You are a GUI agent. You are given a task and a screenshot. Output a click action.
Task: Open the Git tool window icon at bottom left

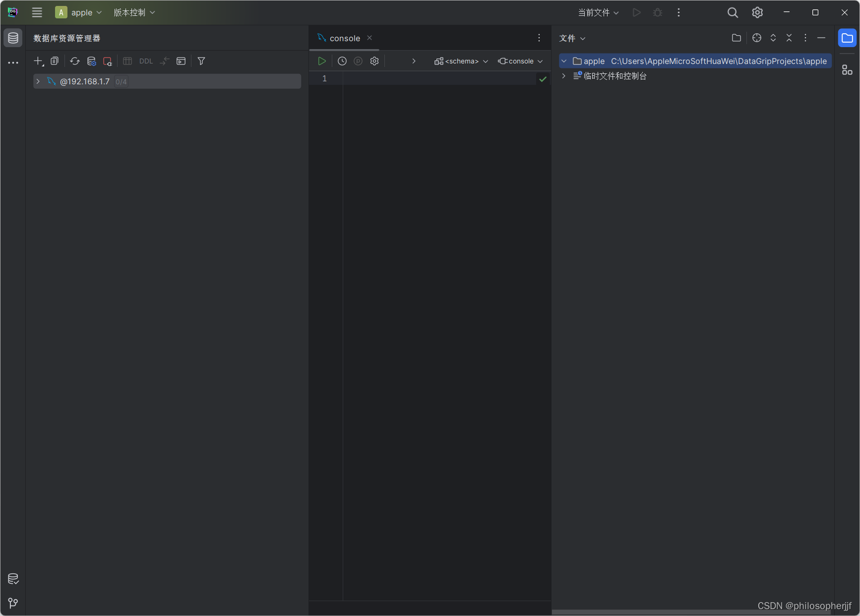(13, 603)
